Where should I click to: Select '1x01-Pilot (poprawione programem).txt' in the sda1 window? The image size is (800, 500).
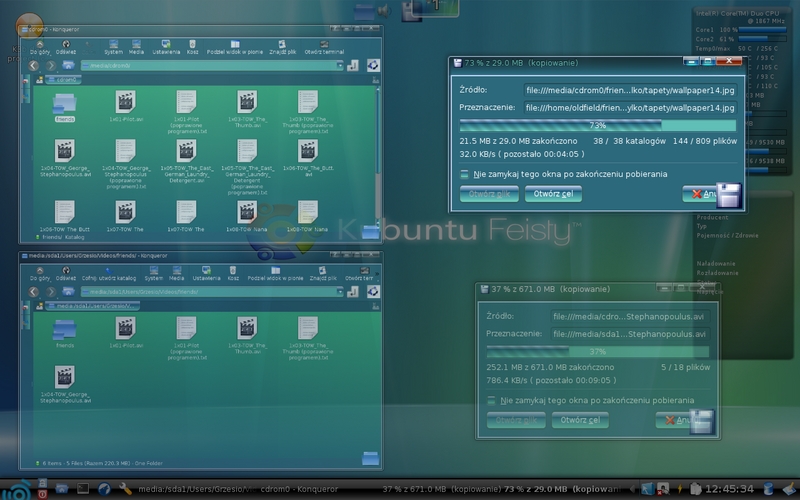click(x=187, y=338)
